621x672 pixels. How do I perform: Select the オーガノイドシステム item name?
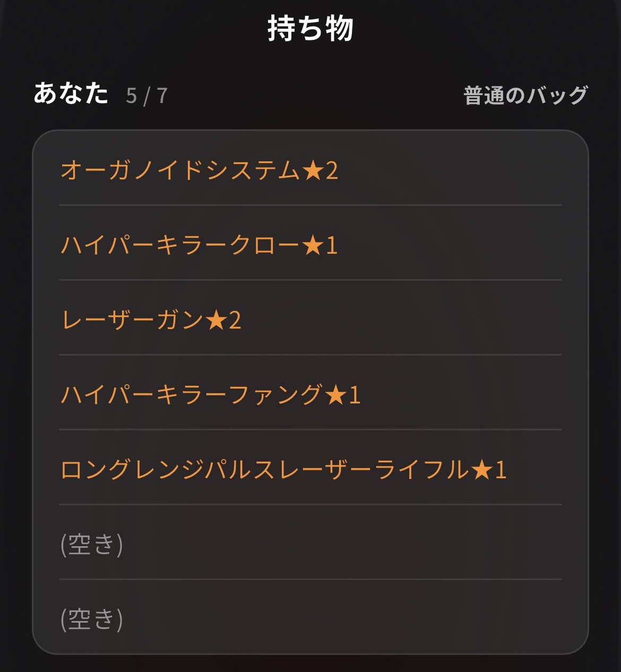(x=180, y=170)
